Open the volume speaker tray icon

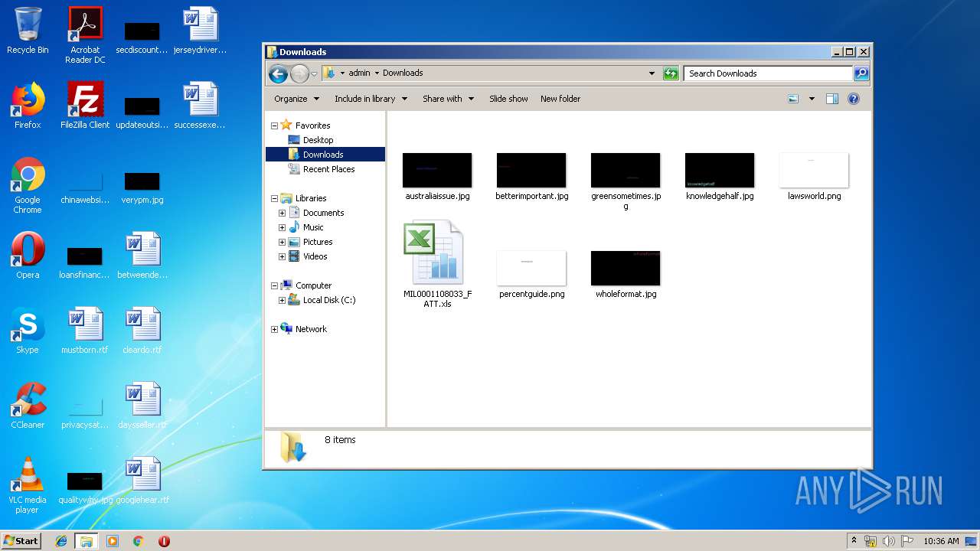(889, 541)
